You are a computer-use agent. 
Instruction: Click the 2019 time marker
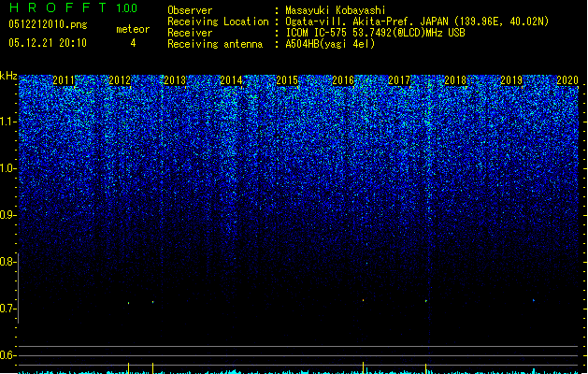[x=511, y=80]
